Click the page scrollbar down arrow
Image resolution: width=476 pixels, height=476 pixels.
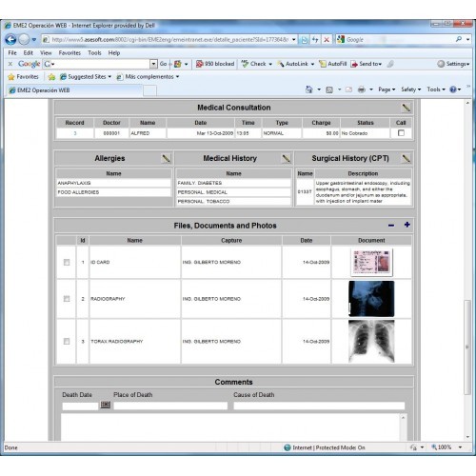click(x=467, y=437)
